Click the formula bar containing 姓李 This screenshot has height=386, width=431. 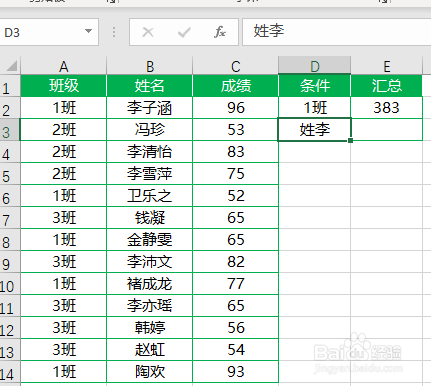click(337, 32)
